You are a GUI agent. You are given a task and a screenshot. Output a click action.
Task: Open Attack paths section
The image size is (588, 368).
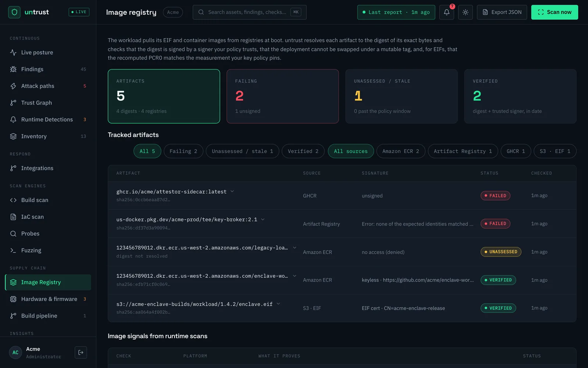coord(48,86)
